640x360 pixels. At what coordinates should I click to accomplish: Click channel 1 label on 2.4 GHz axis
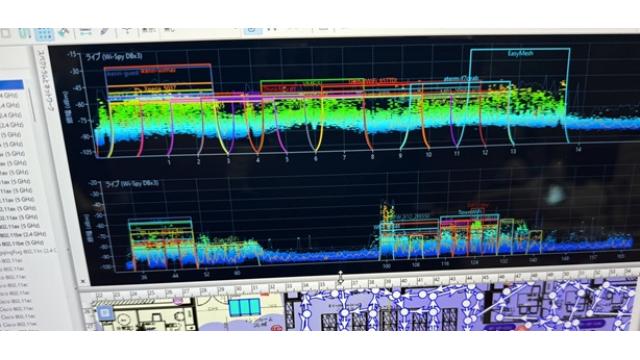coord(169,162)
